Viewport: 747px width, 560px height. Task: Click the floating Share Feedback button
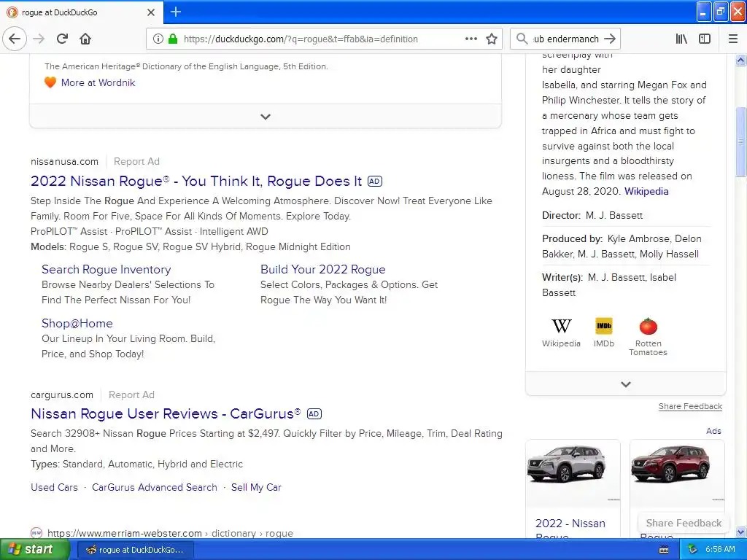(684, 523)
